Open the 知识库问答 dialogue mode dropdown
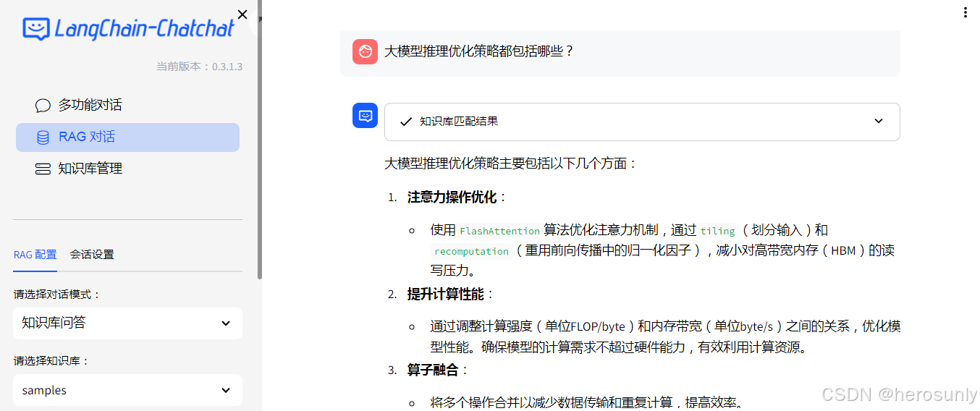This screenshot has height=411, width=980. point(127,323)
